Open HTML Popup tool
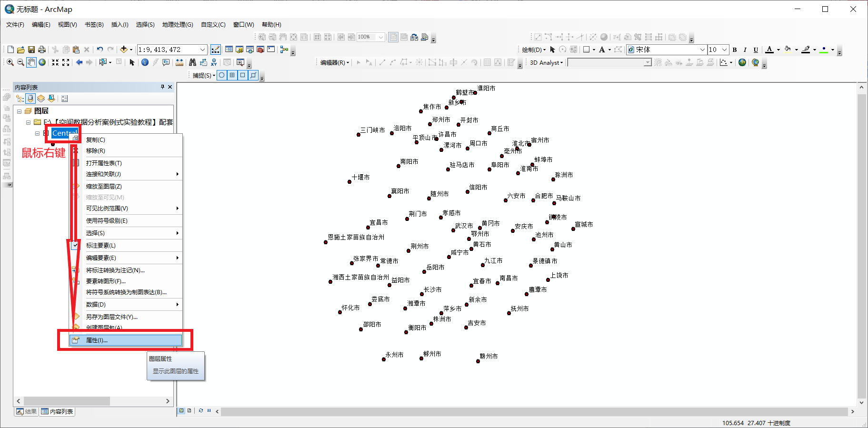Image resolution: width=868 pixels, height=428 pixels. [x=166, y=62]
